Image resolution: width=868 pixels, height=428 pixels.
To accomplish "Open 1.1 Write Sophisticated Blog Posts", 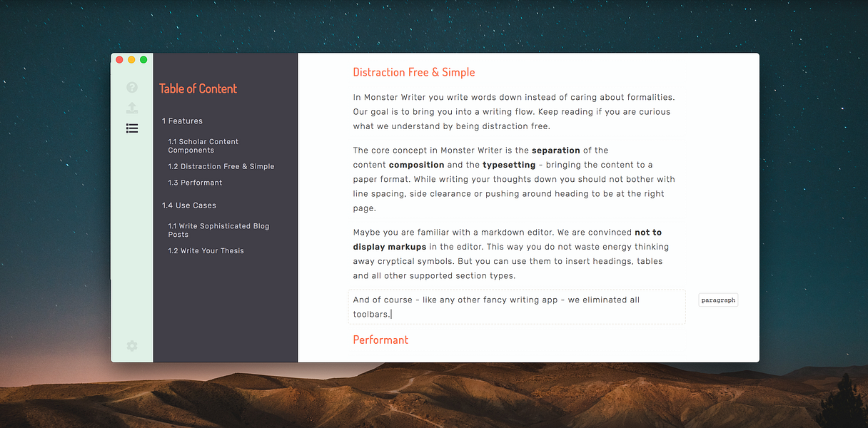I will (x=218, y=230).
